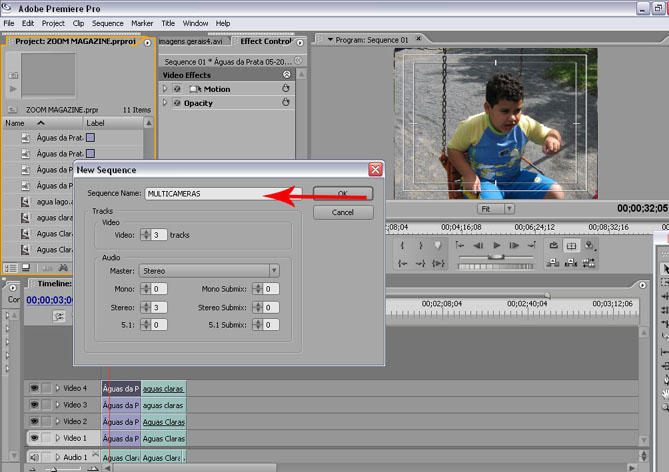The image size is (669, 472).
Task: Reset the Motion effect with its stopwatch icon
Action: click(285, 89)
